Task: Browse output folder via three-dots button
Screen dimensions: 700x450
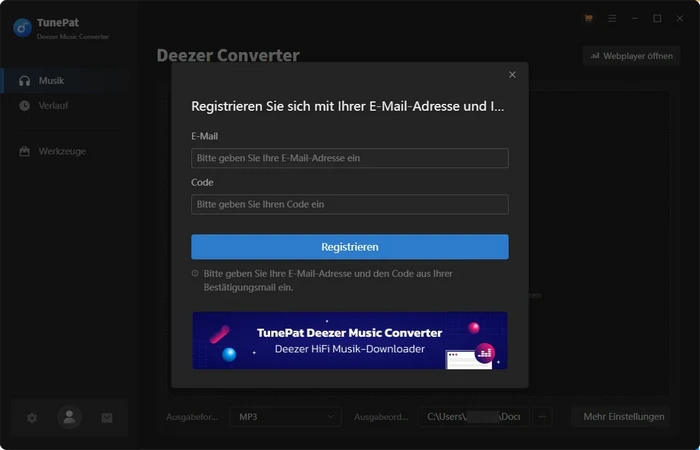Action: click(542, 417)
